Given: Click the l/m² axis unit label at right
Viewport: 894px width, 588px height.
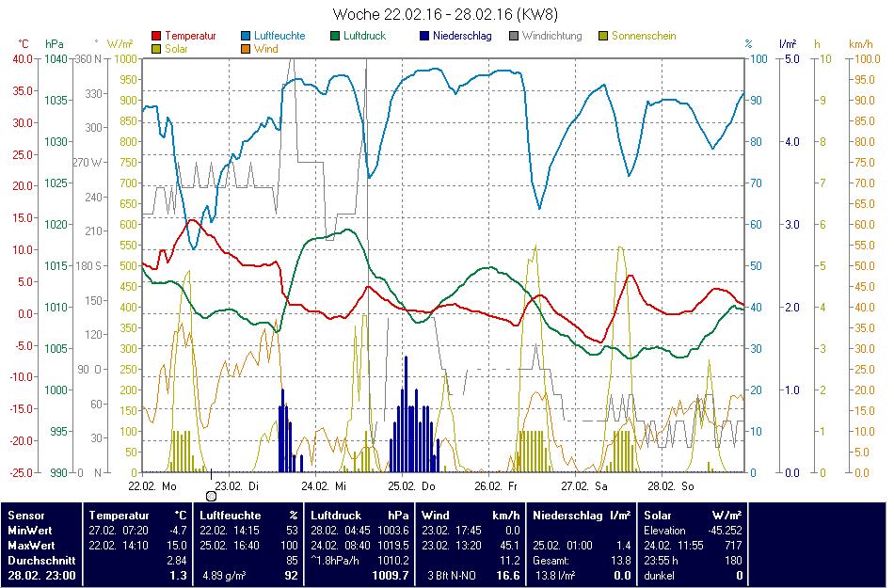Looking at the screenshot, I should (788, 44).
